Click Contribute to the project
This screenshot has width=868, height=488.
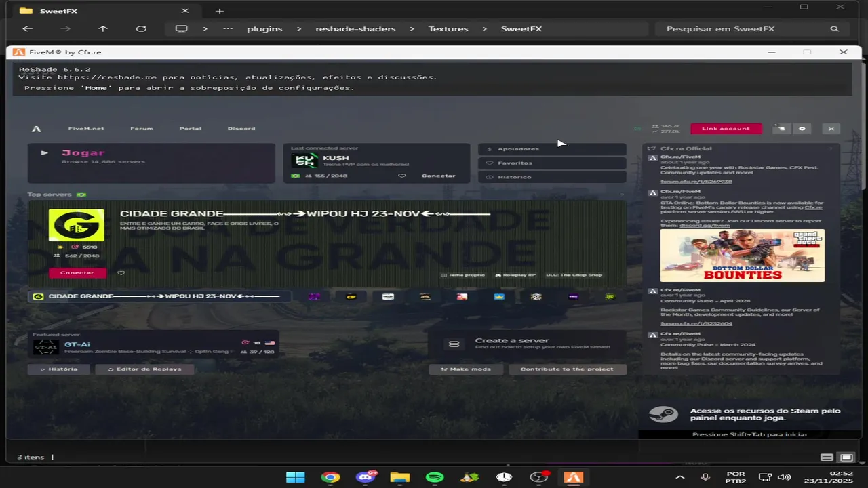click(x=567, y=369)
